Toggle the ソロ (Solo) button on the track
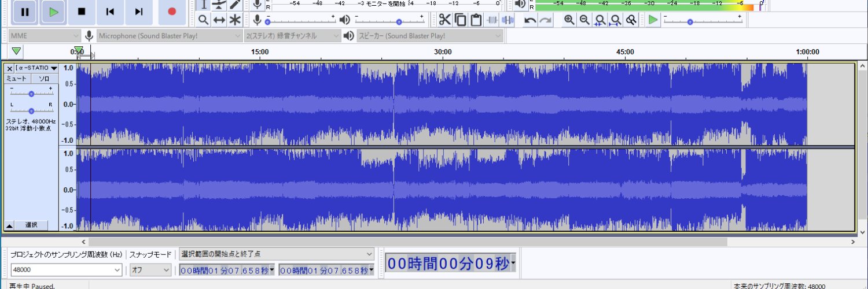This screenshot has width=868, height=289. 45,79
